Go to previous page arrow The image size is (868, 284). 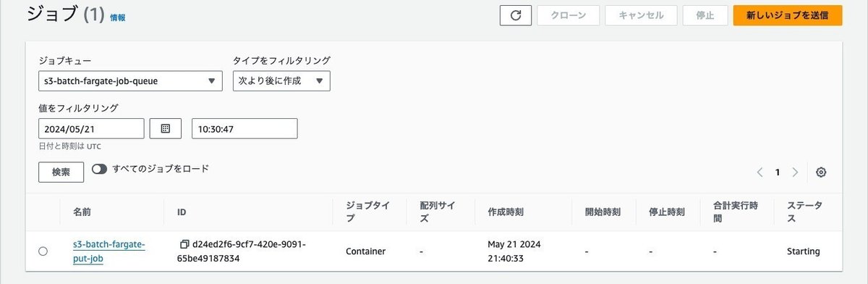(760, 172)
